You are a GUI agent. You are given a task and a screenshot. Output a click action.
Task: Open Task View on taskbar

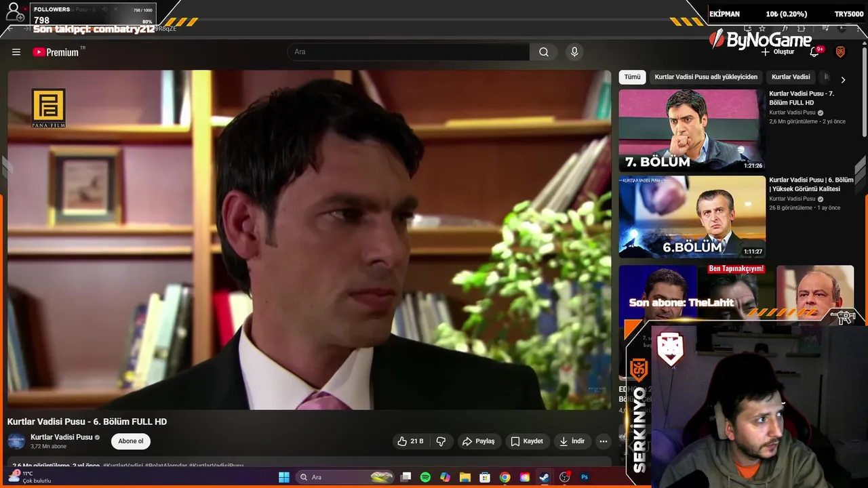(406, 477)
